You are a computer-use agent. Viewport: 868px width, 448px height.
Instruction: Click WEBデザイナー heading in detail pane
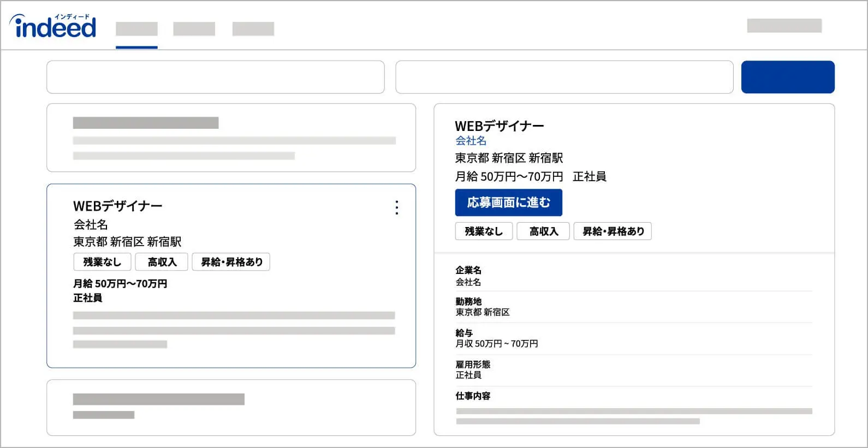click(x=500, y=126)
